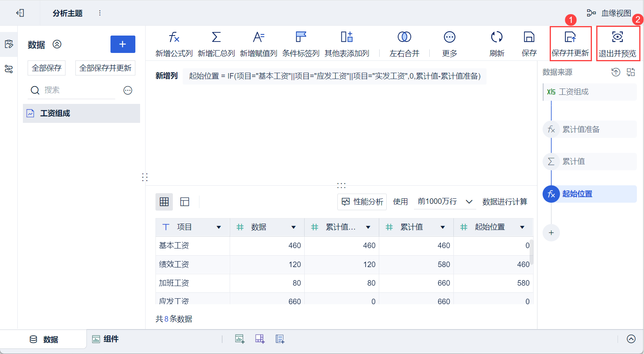Open 其他表添加列 tool
This screenshot has width=644, height=354.
(x=346, y=38)
